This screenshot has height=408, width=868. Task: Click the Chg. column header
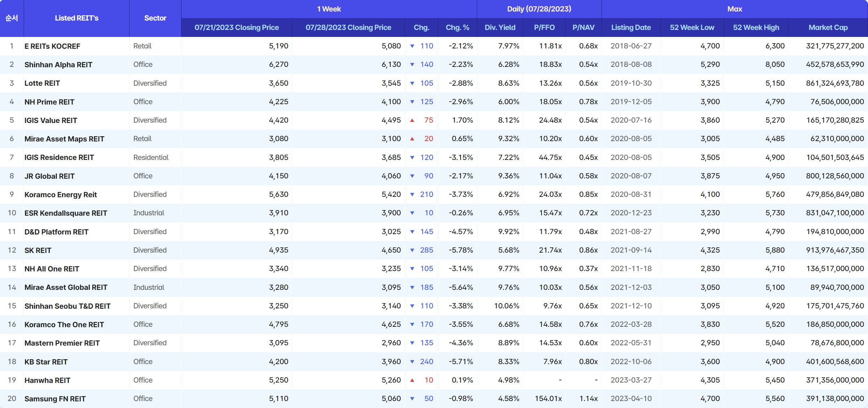click(421, 28)
